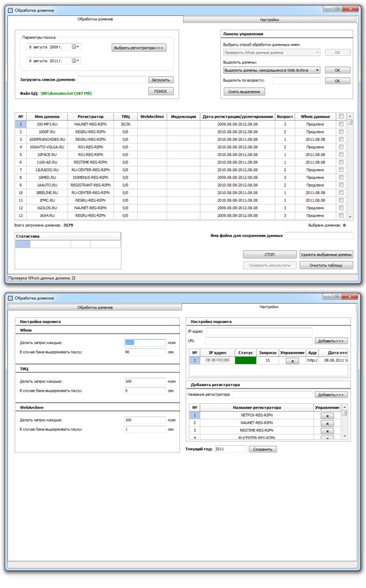Switch to Обработка доменов tab in lower window
The height and width of the screenshot is (588, 366).
[x=95, y=307]
